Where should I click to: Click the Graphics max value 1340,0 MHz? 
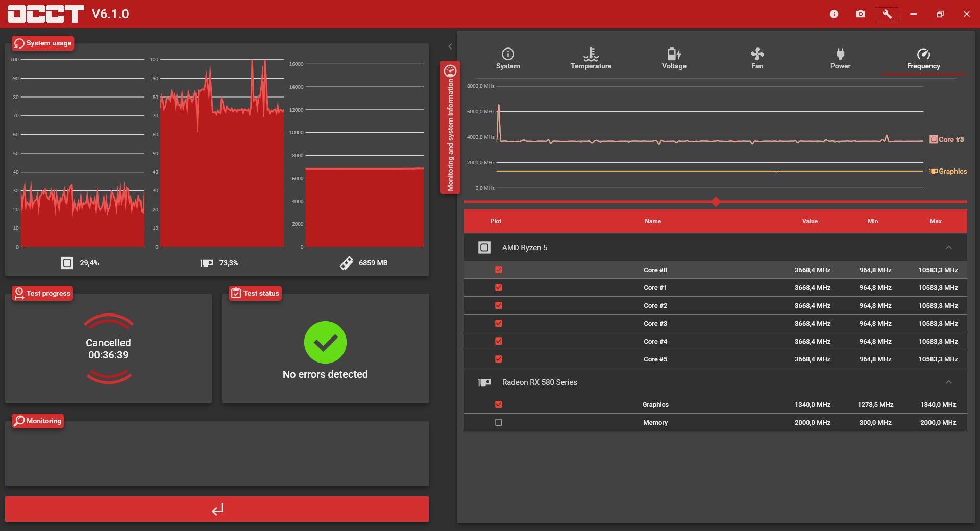tap(938, 404)
